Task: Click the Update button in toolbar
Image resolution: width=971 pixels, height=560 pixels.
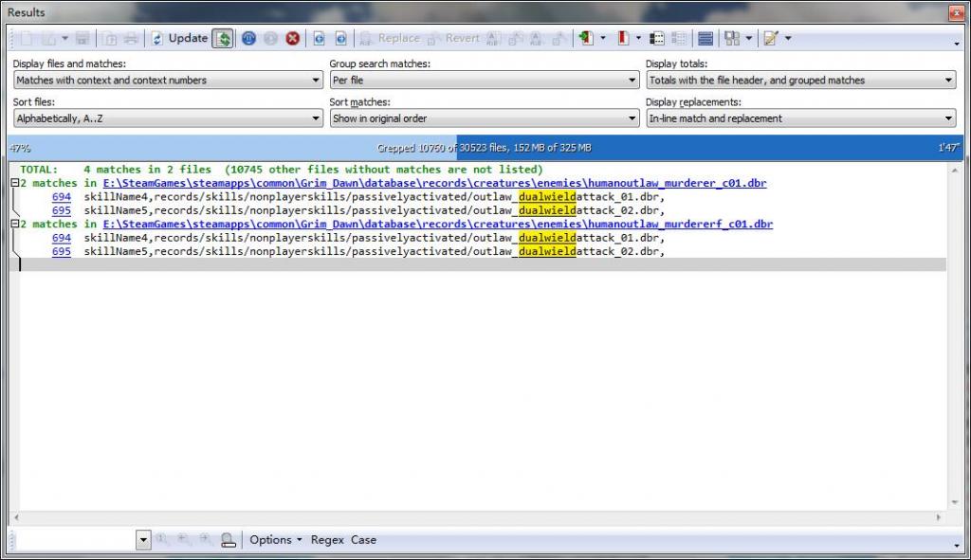Action: pos(179,39)
